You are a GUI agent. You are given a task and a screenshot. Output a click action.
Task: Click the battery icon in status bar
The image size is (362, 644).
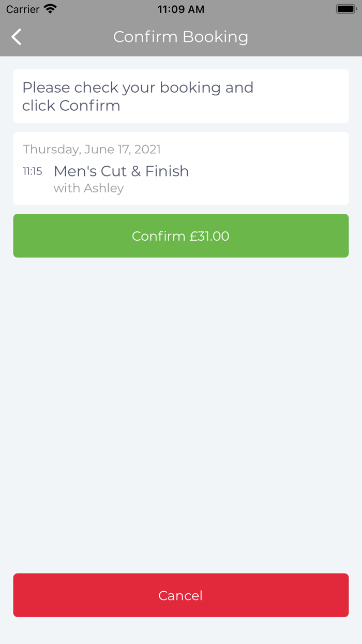tap(345, 9)
